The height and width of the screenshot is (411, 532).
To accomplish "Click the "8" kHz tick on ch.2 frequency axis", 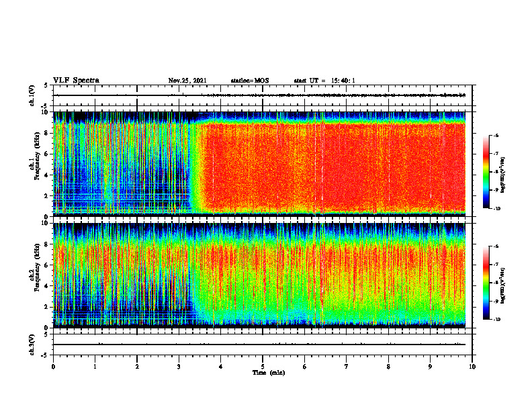I will point(47,244).
